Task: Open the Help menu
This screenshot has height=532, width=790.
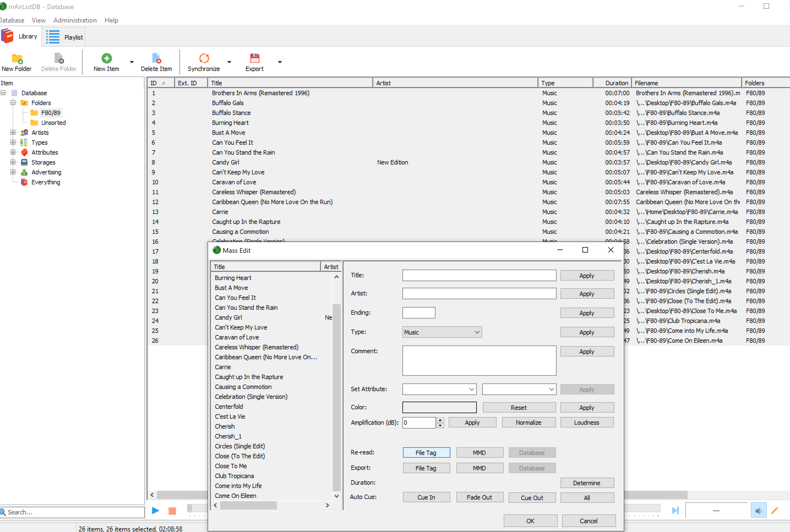Action: tap(111, 20)
